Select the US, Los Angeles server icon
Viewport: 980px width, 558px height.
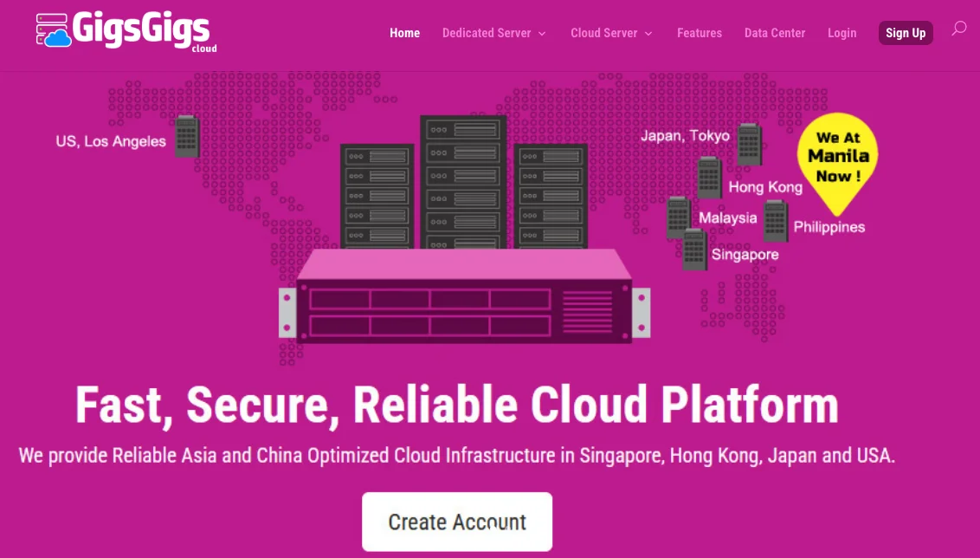pos(187,136)
